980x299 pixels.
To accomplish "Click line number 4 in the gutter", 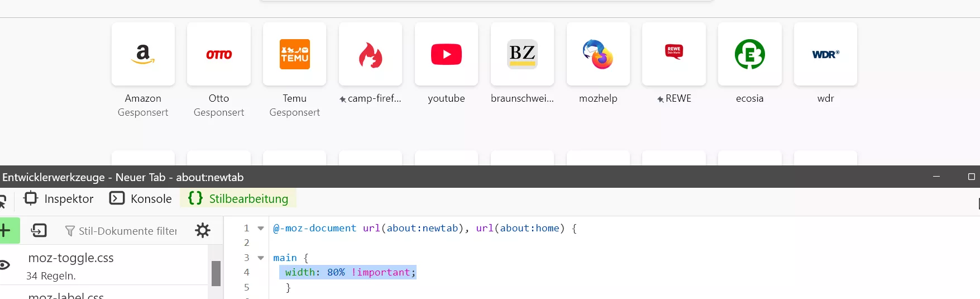I will (x=246, y=272).
